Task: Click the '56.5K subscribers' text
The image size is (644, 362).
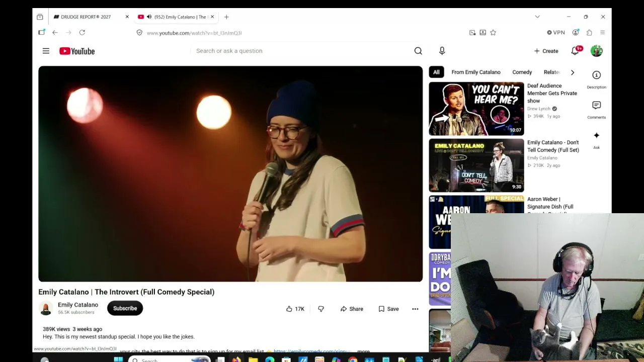Action: (76, 312)
